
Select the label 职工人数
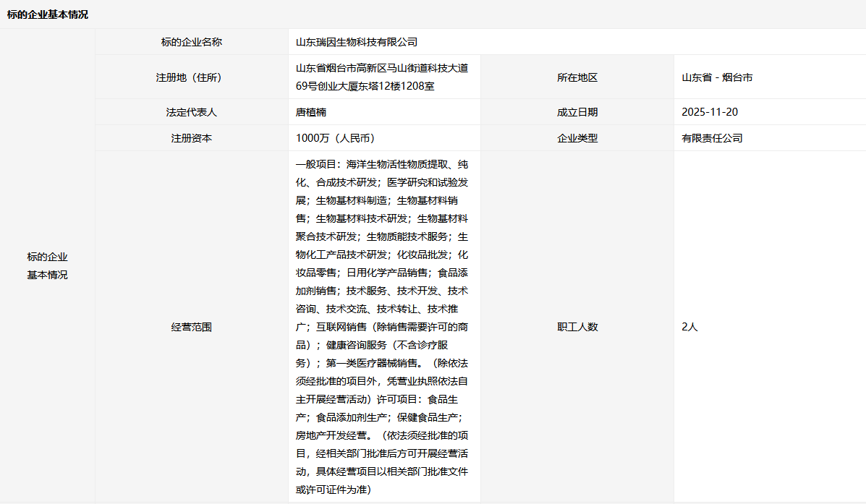(577, 327)
